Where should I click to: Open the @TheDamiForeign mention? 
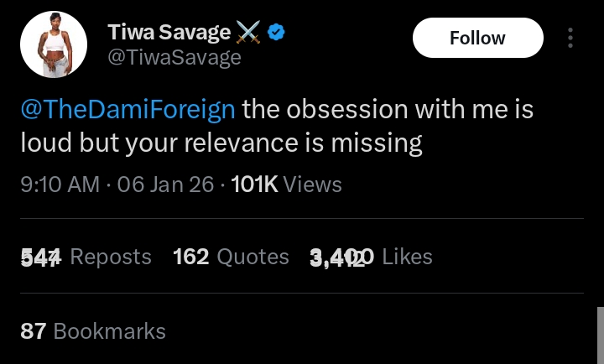coord(128,110)
